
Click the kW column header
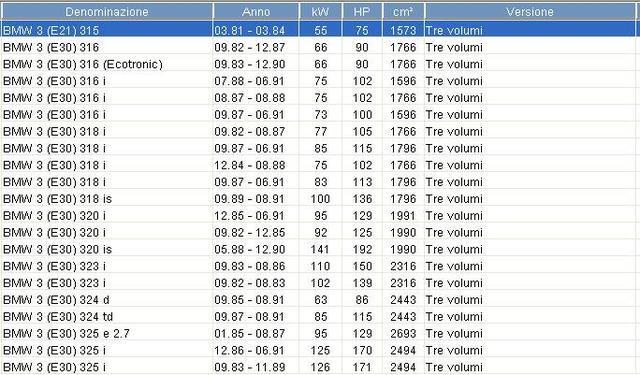coord(320,12)
